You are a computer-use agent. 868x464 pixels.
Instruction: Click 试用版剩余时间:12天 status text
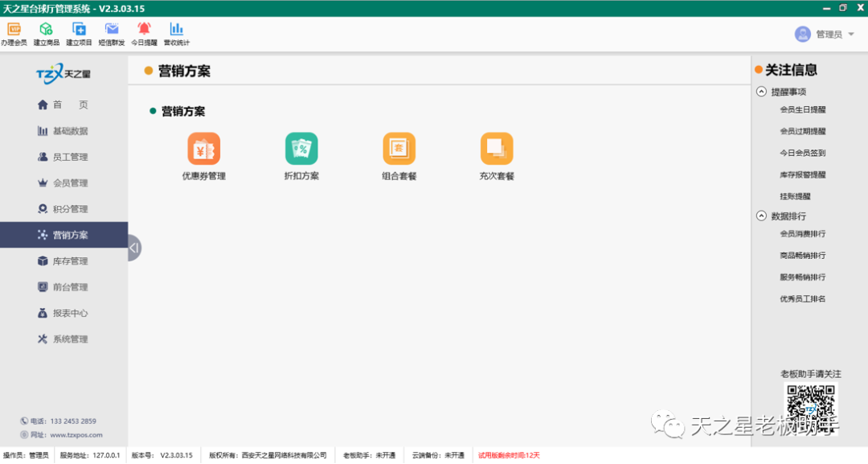tap(509, 455)
